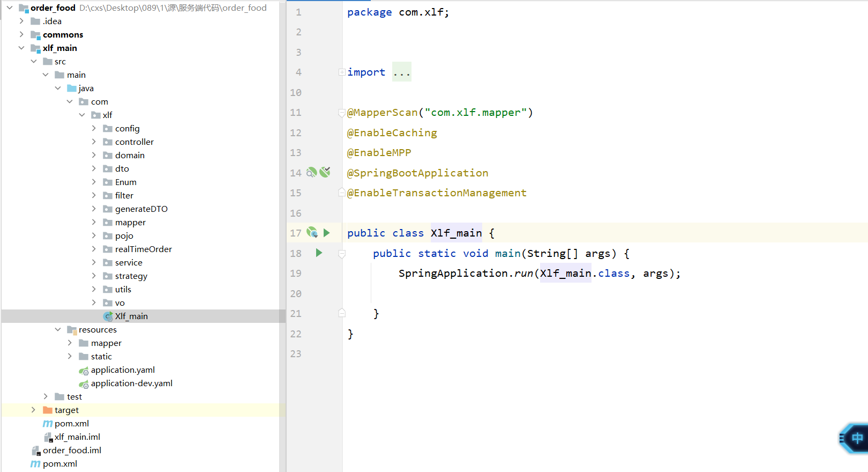The height and width of the screenshot is (472, 868).
Task: Expand the static resources folder
Action: coord(70,356)
